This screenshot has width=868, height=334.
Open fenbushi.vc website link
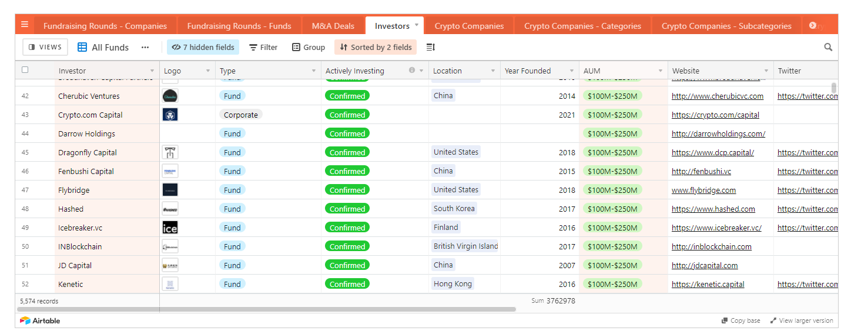(701, 171)
